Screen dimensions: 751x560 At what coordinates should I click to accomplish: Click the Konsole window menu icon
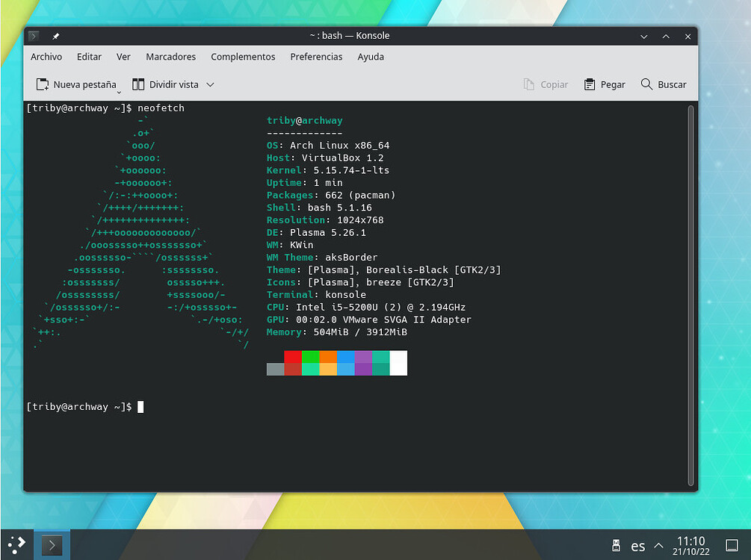pos(34,35)
